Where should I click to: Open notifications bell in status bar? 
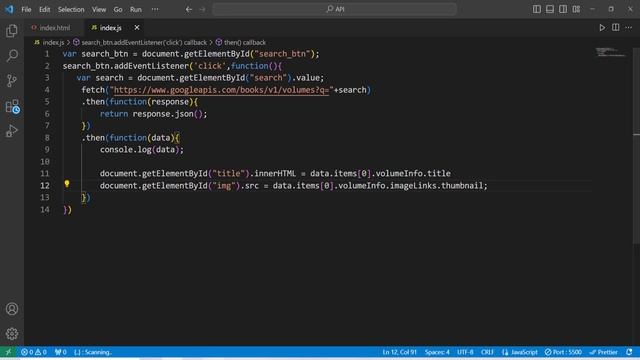coord(629,352)
